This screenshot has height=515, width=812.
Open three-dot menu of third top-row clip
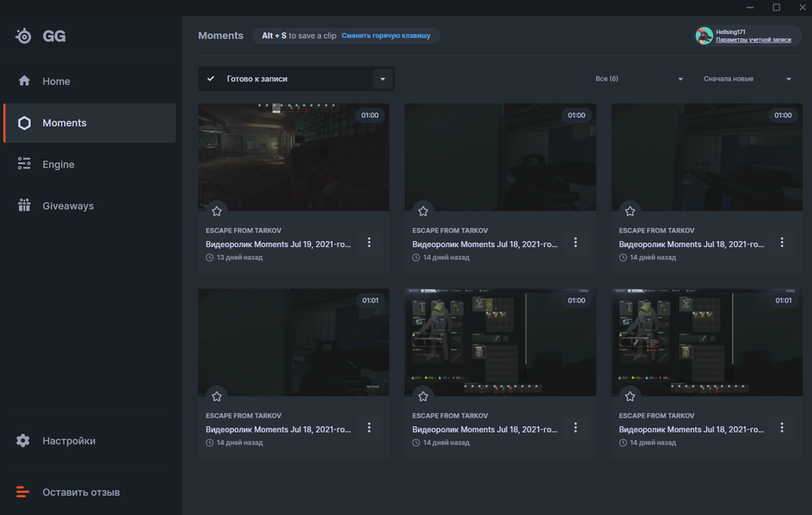click(782, 243)
